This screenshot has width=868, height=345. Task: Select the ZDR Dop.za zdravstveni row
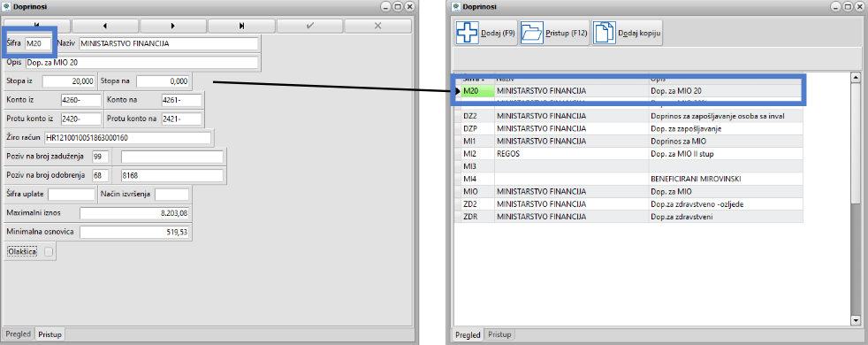point(628,217)
